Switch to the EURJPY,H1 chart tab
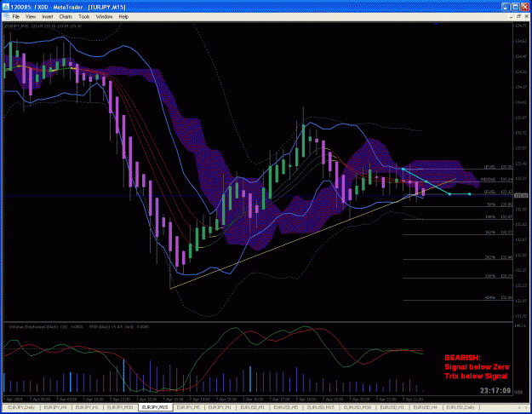The width and height of the screenshot is (532, 414). coord(87,407)
